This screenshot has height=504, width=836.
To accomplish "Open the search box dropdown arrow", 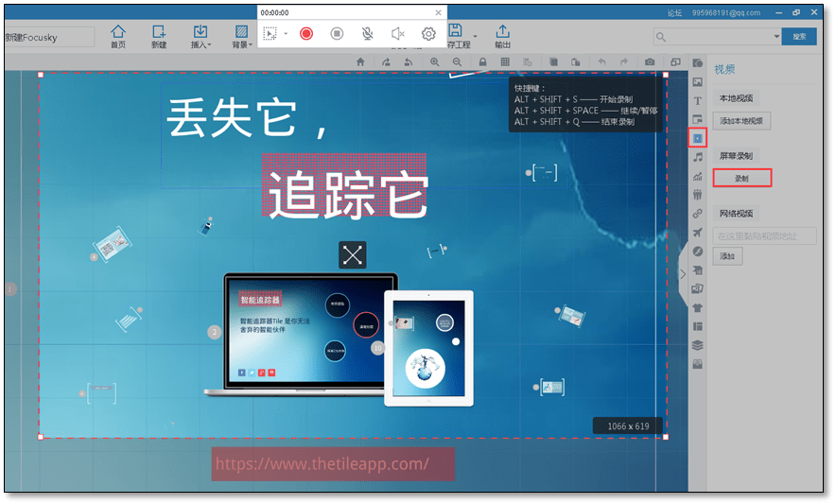I will tap(776, 37).
